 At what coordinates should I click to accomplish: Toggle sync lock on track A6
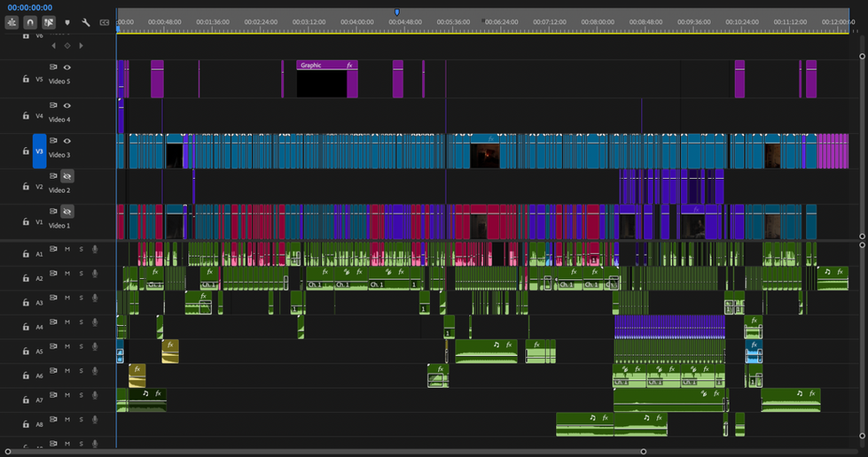[53, 371]
